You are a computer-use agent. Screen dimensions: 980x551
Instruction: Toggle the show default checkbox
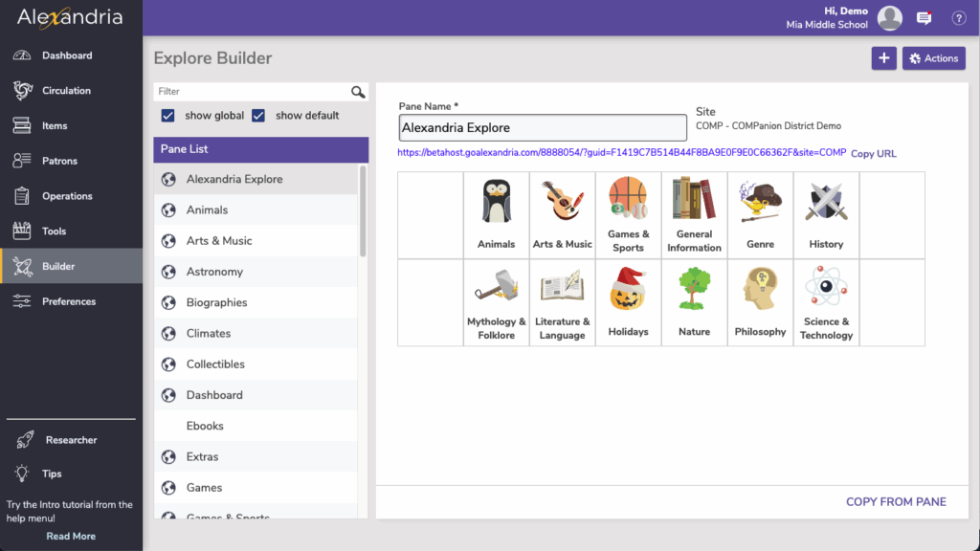(258, 116)
